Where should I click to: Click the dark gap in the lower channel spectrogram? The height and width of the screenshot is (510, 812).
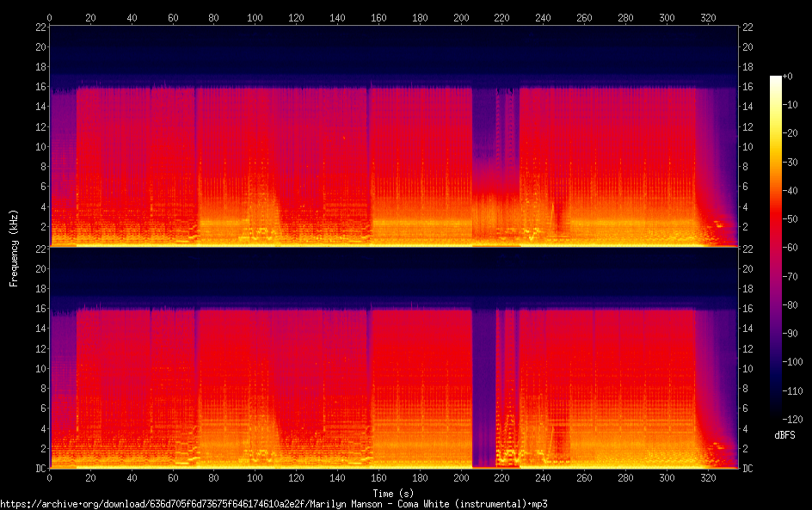click(483, 387)
